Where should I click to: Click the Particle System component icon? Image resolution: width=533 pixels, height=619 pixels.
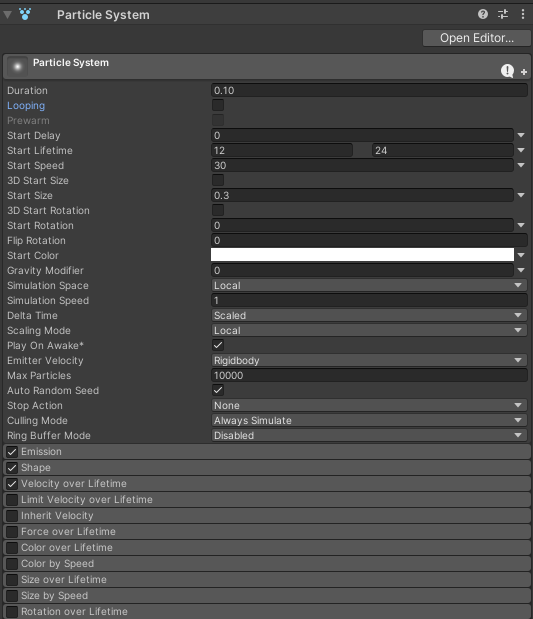(25, 15)
